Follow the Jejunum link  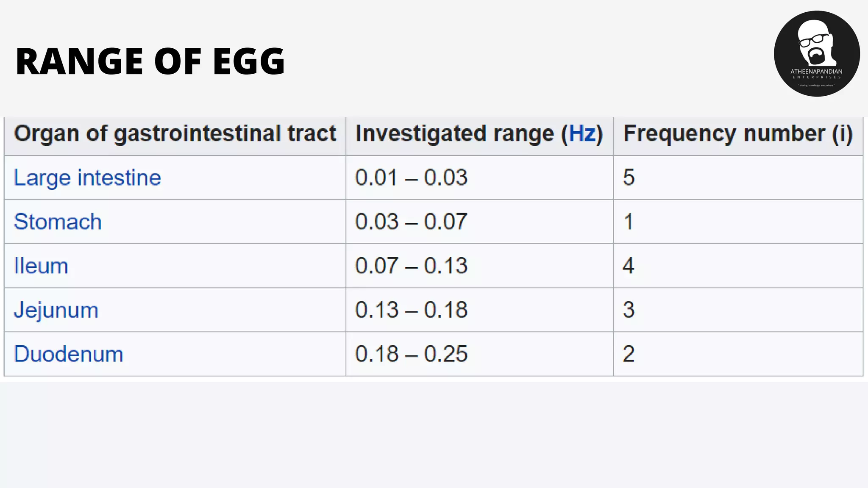[56, 310]
